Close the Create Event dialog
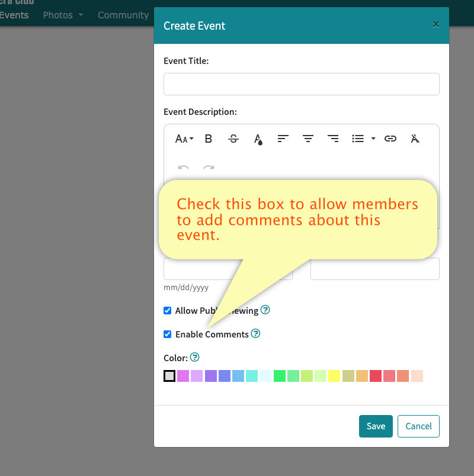Viewport: 474px width, 476px height. point(436,25)
